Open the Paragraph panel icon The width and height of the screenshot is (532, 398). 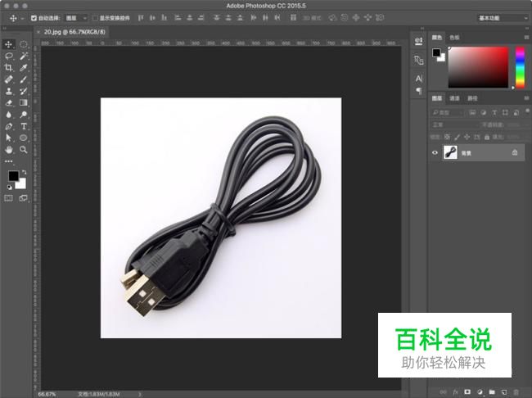click(419, 91)
